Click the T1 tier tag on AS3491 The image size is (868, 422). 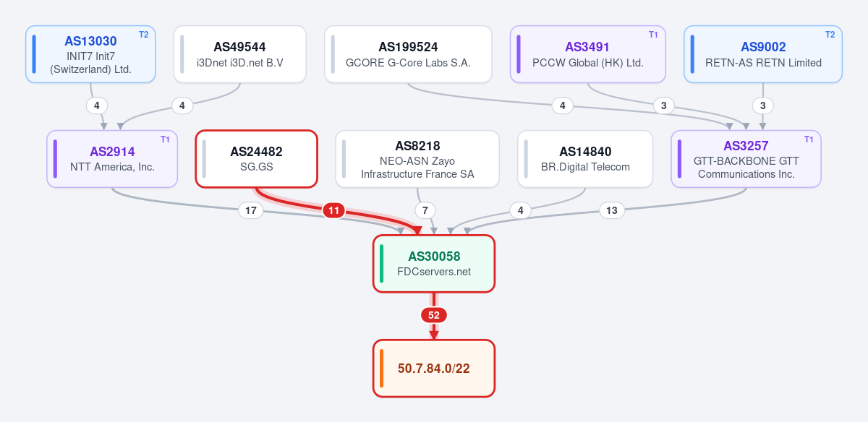click(653, 35)
